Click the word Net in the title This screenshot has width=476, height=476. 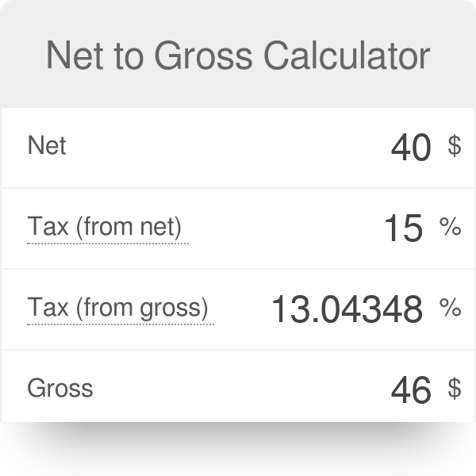point(74,56)
